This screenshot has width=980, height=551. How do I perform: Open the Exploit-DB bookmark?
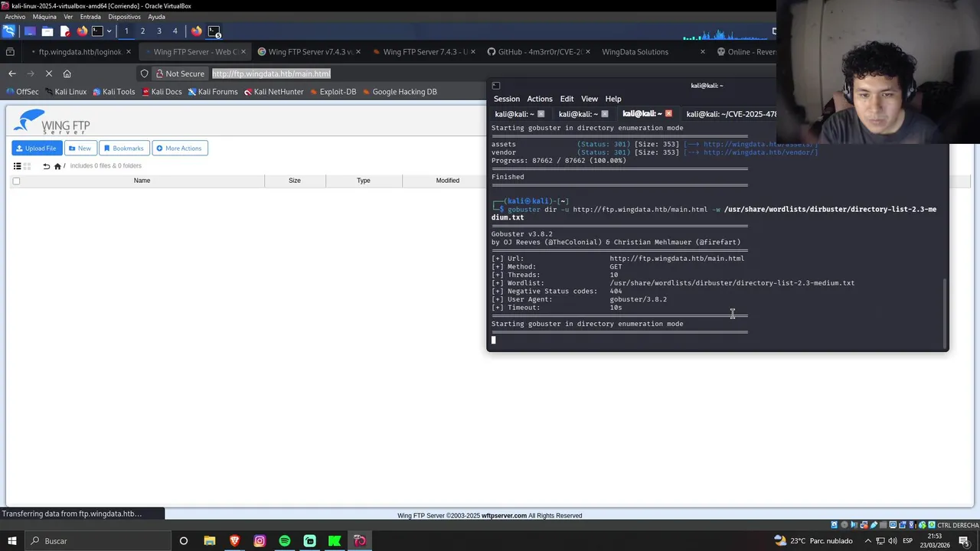[333, 92]
